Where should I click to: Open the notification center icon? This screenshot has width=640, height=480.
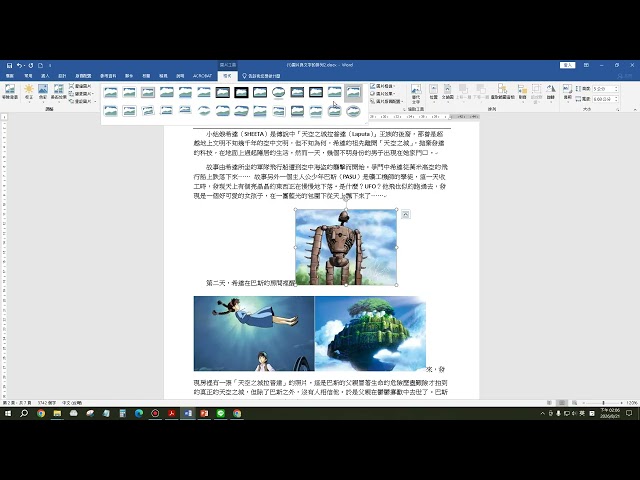click(x=629, y=413)
